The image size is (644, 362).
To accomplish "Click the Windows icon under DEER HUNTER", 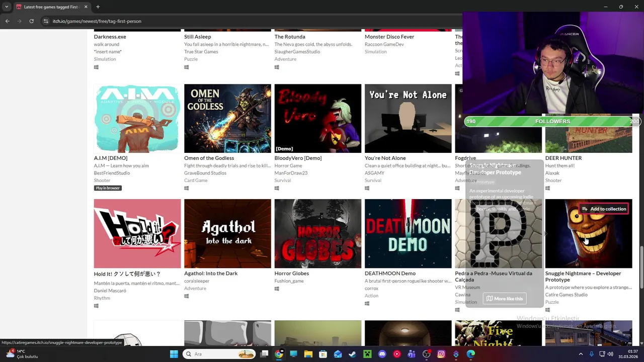I will coord(547,188).
